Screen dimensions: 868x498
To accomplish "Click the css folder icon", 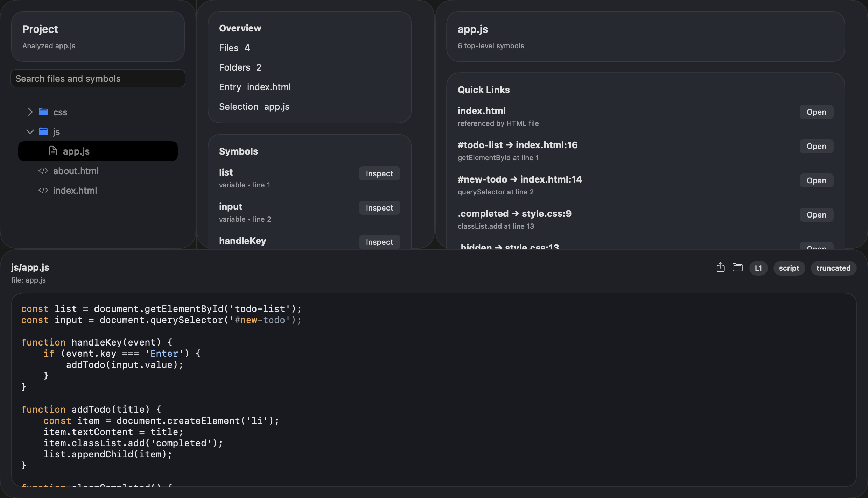I will [43, 112].
